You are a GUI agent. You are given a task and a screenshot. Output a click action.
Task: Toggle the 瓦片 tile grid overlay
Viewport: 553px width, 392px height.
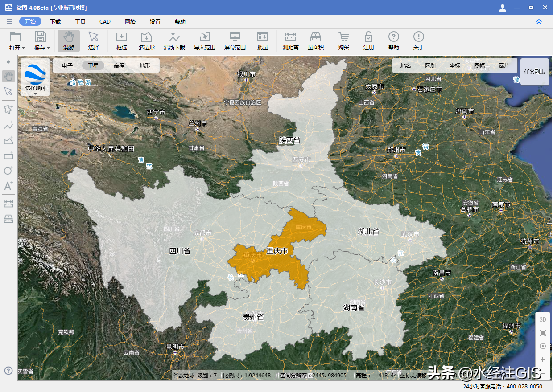point(504,65)
